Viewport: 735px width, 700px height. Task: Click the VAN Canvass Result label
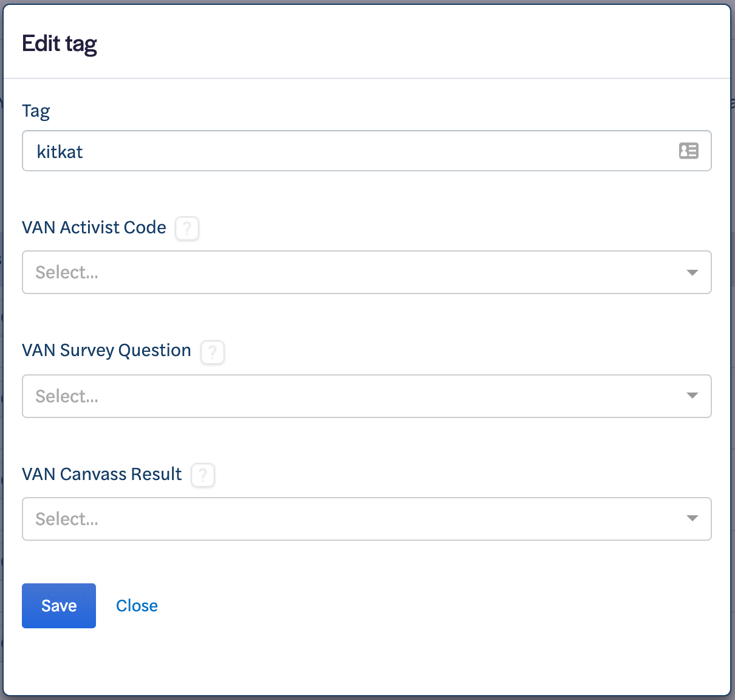coord(101,474)
